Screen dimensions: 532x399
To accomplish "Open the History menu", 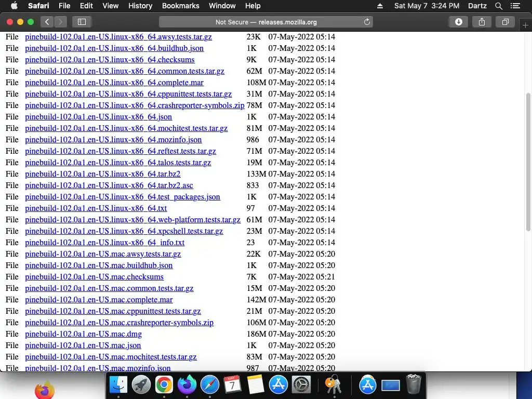I will pos(140,6).
